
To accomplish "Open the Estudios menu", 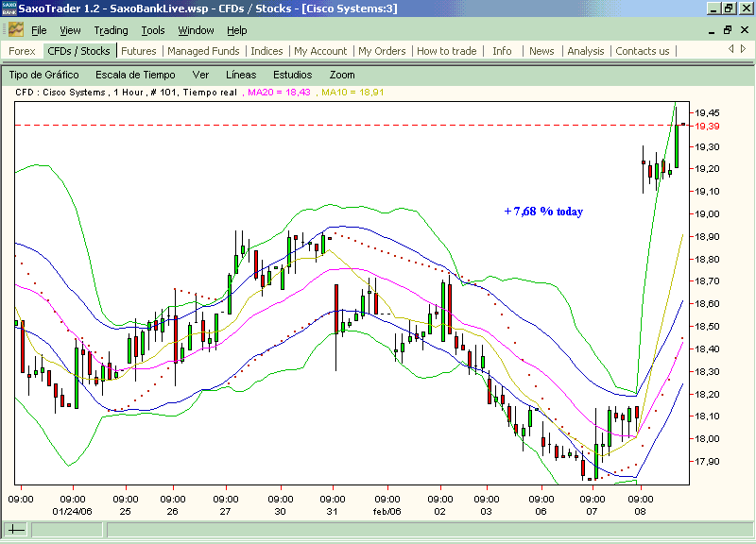I will point(293,75).
